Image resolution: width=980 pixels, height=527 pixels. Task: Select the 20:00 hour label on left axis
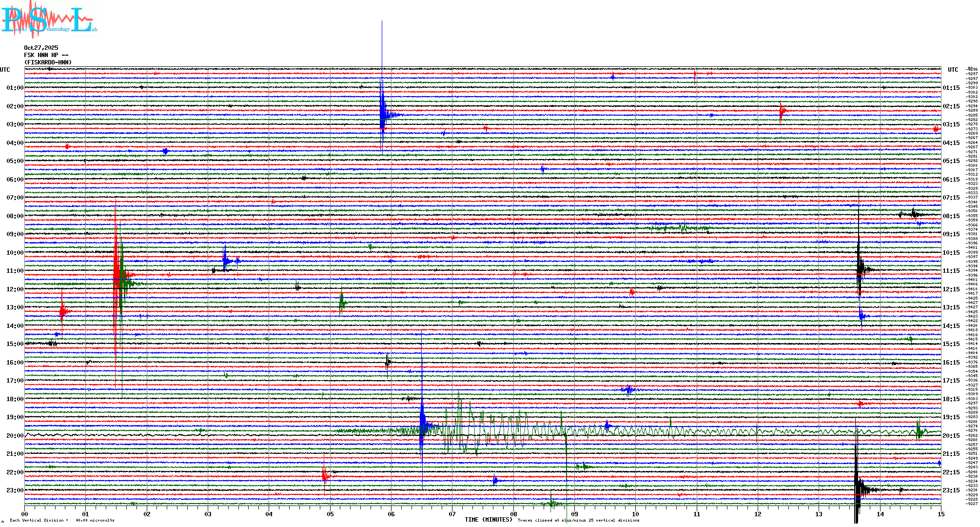point(15,436)
